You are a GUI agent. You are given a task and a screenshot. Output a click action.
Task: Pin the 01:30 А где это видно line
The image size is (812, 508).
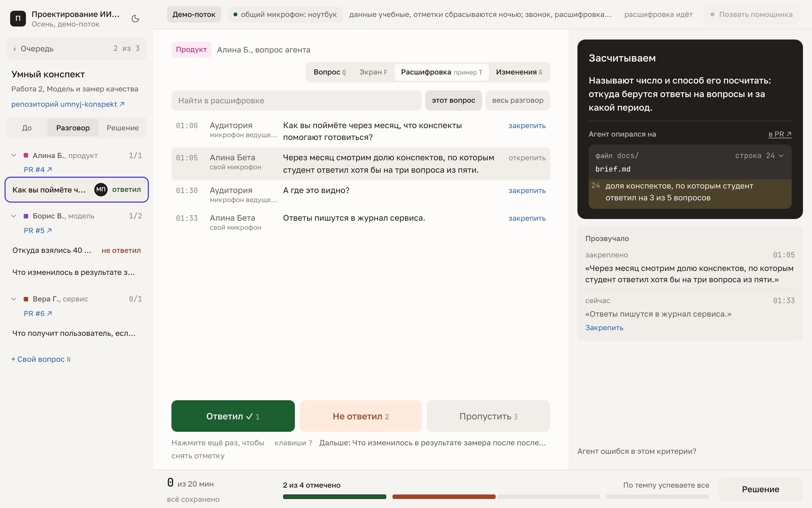coord(527,190)
